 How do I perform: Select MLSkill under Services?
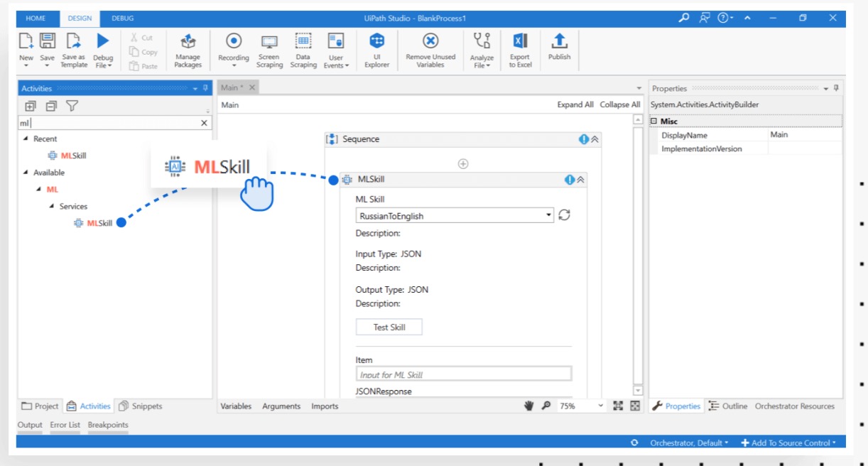[x=94, y=223]
